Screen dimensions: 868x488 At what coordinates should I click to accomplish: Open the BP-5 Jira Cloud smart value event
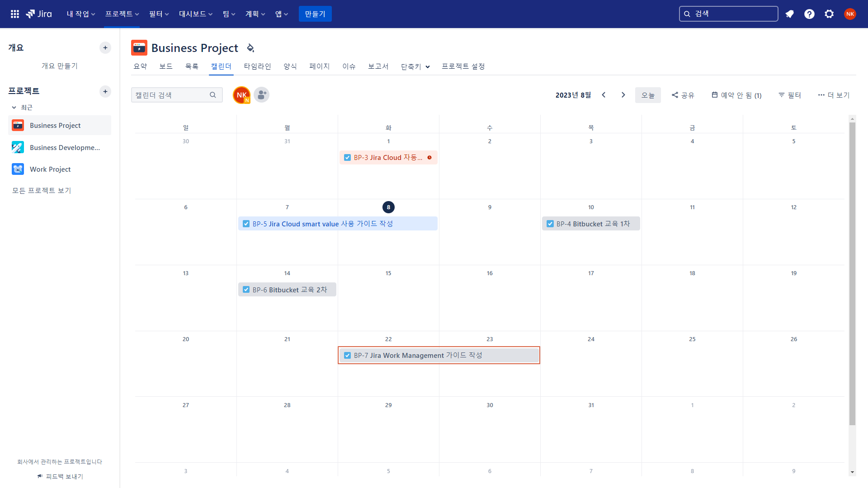[x=338, y=224]
